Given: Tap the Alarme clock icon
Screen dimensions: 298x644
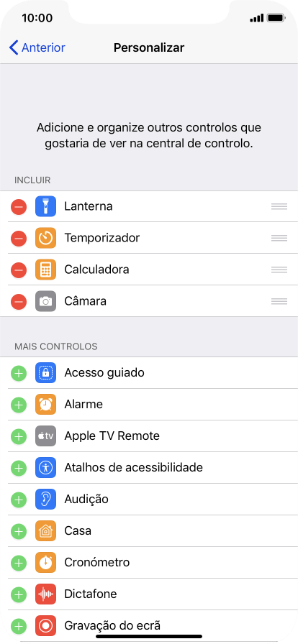Looking at the screenshot, I should 45,405.
